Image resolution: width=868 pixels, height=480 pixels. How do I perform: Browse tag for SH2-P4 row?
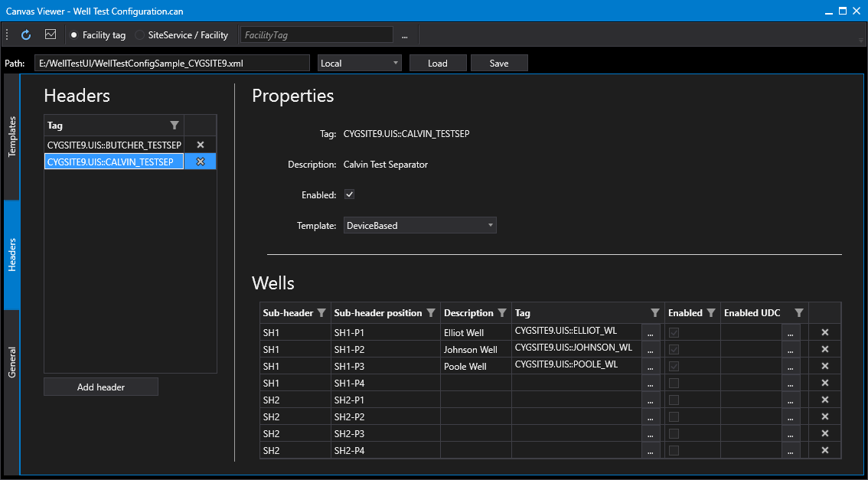651,451
